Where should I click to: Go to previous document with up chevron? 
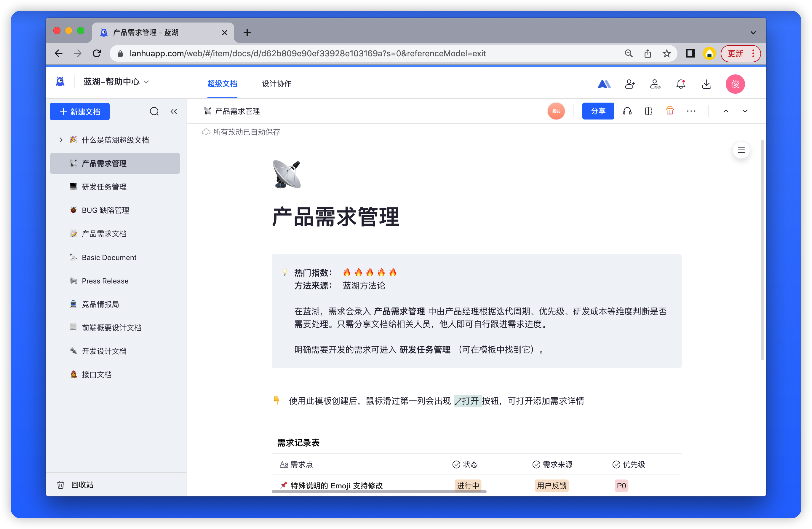click(726, 111)
